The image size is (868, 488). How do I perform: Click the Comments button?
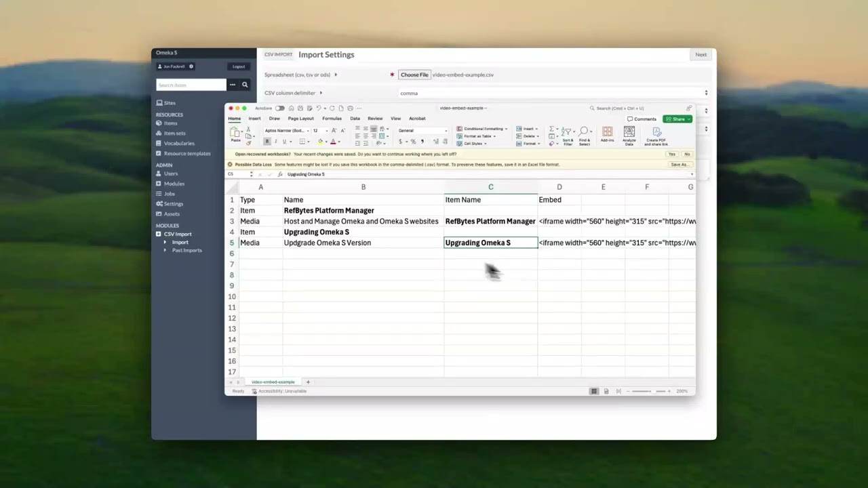coord(642,119)
